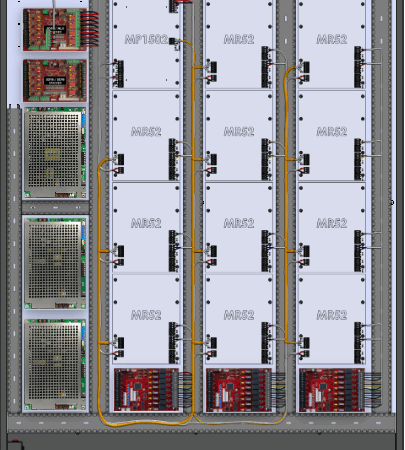Screen dimensions: 405x450
Task: Select red distribution board with red-black wire bundle
Action: [55, 30]
